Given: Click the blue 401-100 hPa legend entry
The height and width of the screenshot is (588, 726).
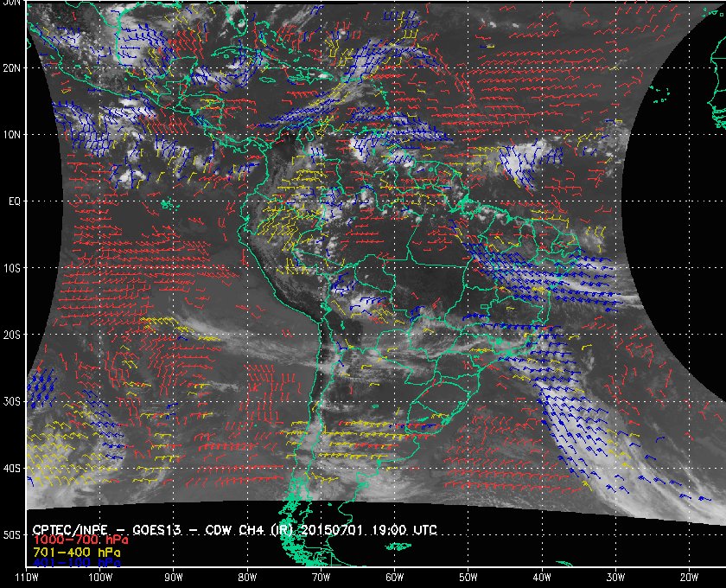Looking at the screenshot, I should click(x=77, y=563).
